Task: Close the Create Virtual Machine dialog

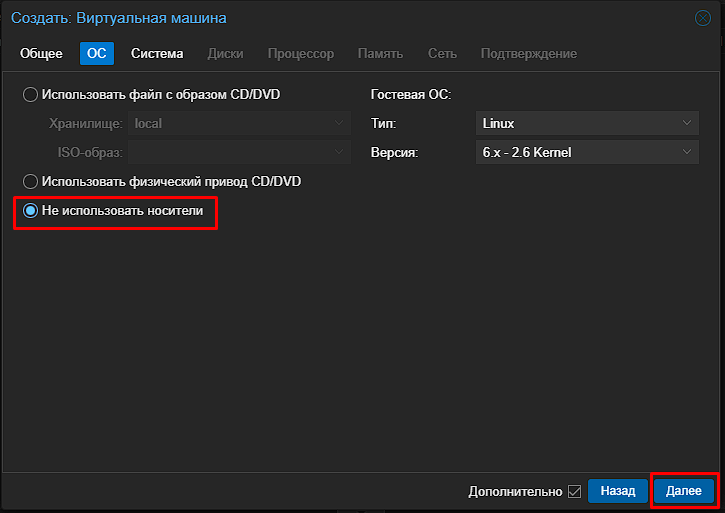Action: (702, 18)
